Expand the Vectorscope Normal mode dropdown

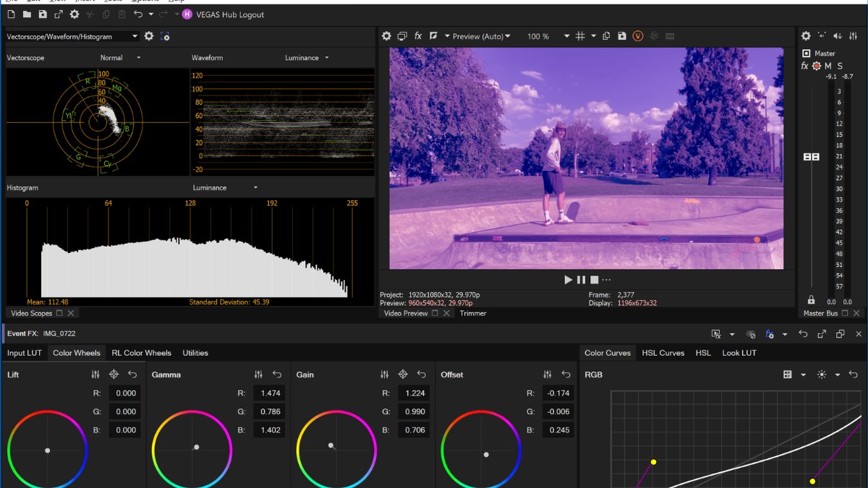pyautogui.click(x=120, y=58)
